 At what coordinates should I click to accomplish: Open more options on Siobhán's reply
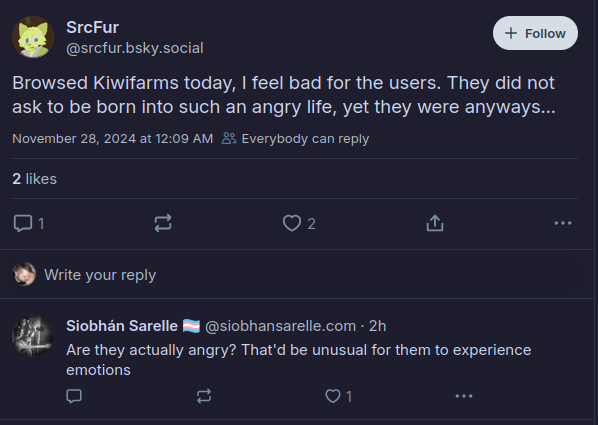point(464,396)
